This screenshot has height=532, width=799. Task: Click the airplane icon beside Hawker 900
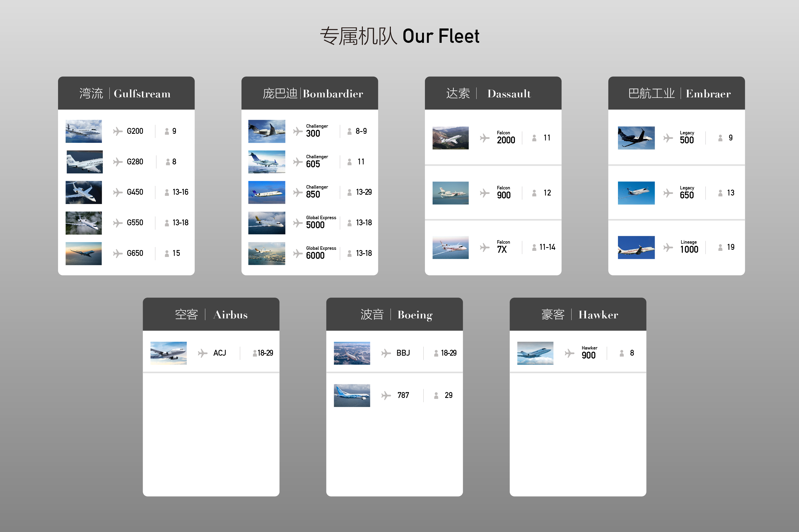pos(569,353)
